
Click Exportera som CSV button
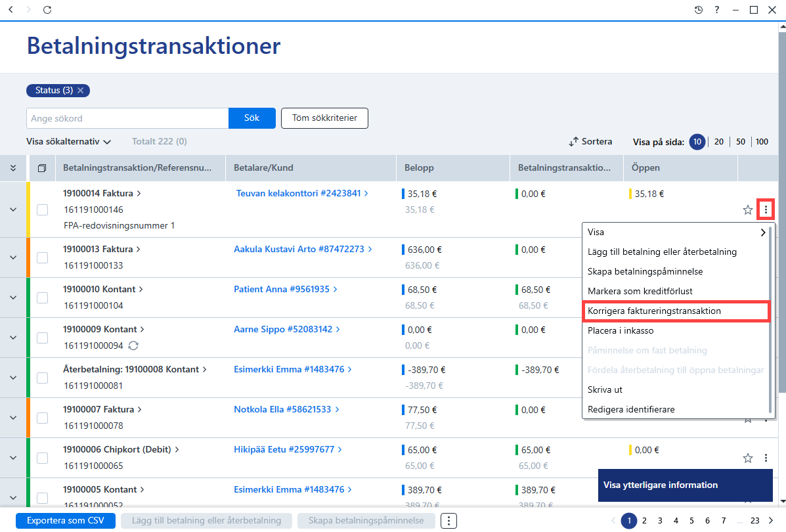[x=66, y=520]
